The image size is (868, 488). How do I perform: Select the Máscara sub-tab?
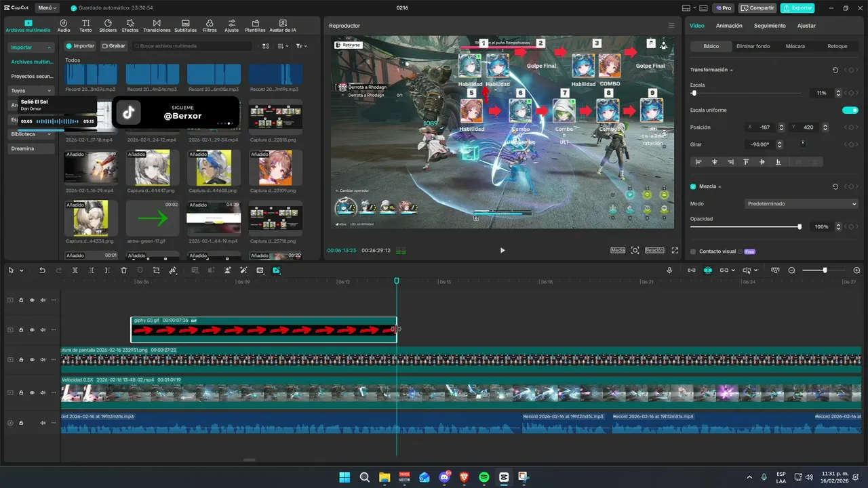click(795, 46)
